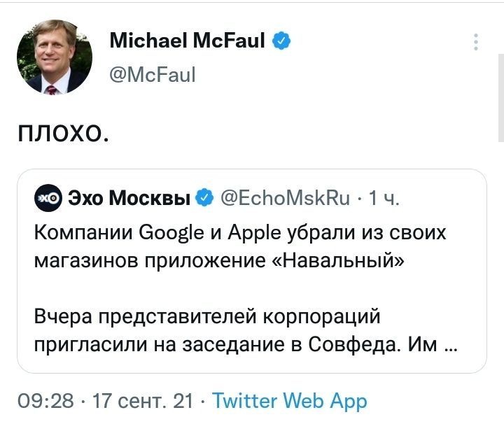Click Michael McFaul's profile photo
The height and width of the screenshot is (424, 504).
[54, 62]
